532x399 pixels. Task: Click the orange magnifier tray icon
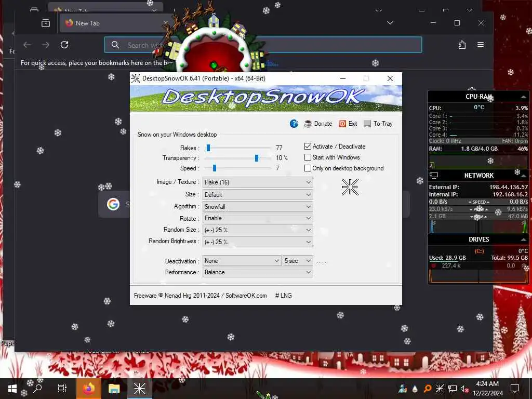(x=428, y=389)
